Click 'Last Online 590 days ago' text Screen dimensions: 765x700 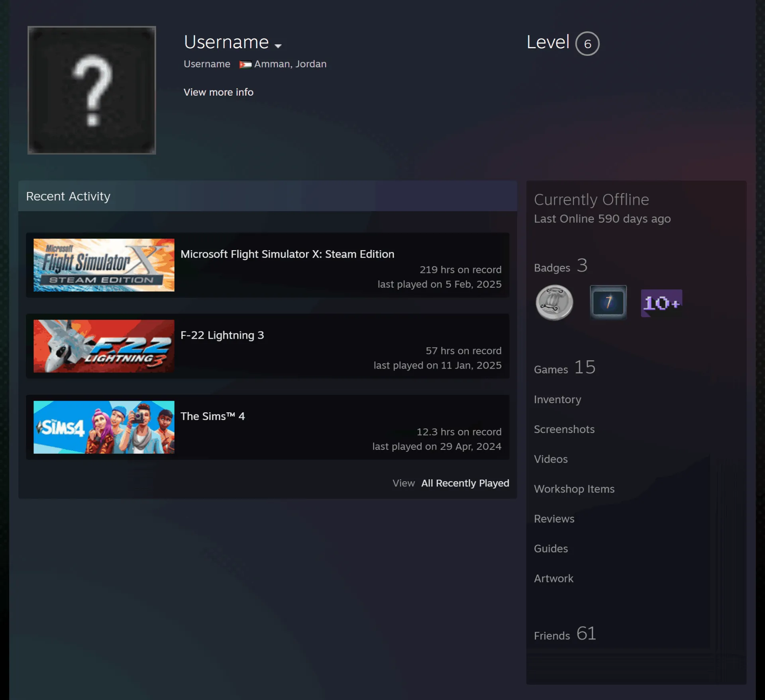point(602,219)
